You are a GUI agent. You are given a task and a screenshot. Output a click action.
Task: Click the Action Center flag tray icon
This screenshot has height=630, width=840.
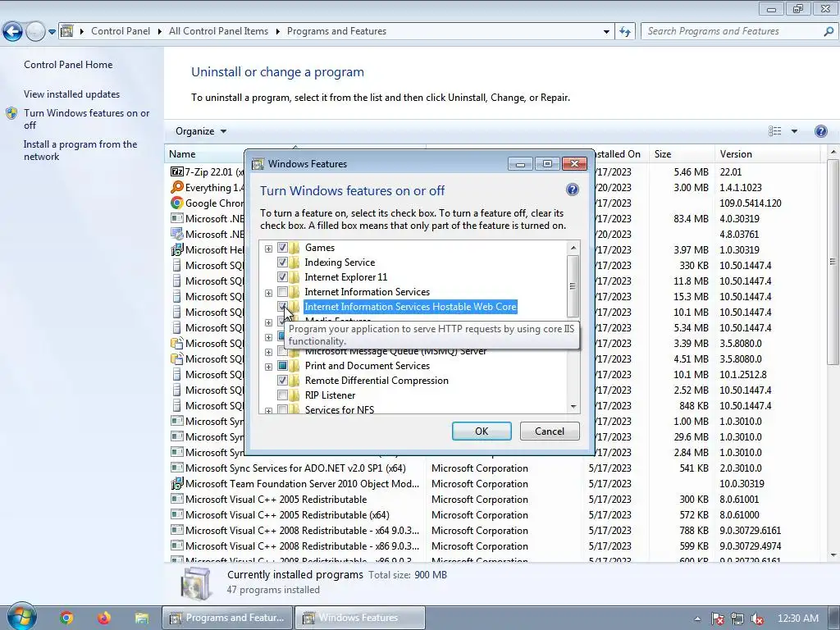click(x=718, y=619)
